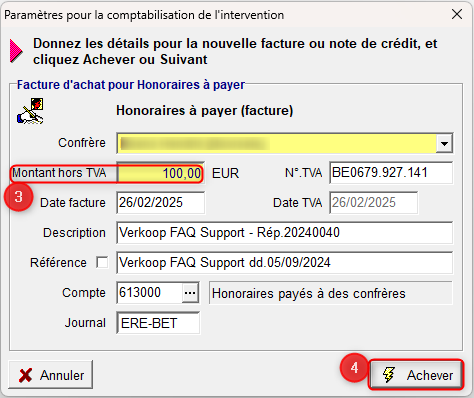Image resolution: width=474 pixels, height=398 pixels.
Task: Click the 'Honoraires à payer (facture)' heading
Action: [204, 110]
